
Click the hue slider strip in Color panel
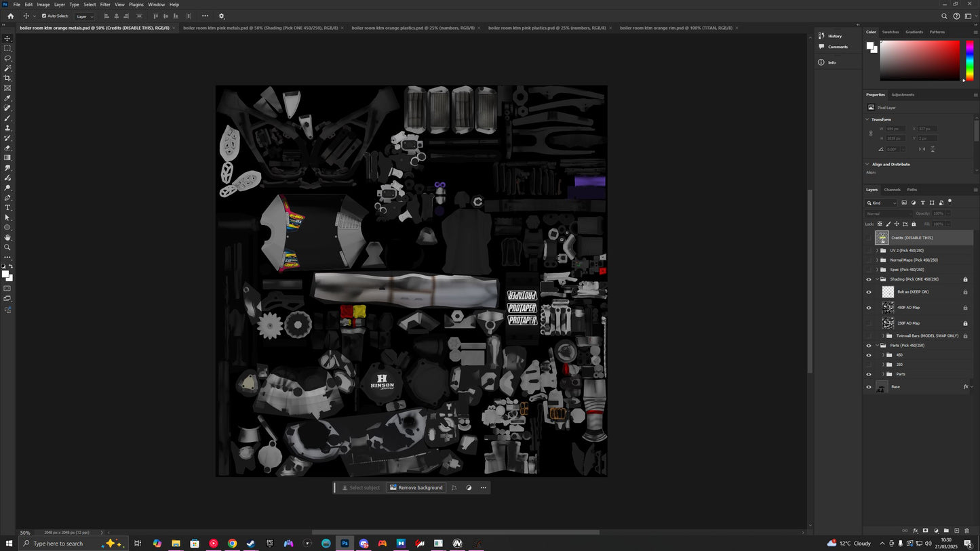coord(970,61)
